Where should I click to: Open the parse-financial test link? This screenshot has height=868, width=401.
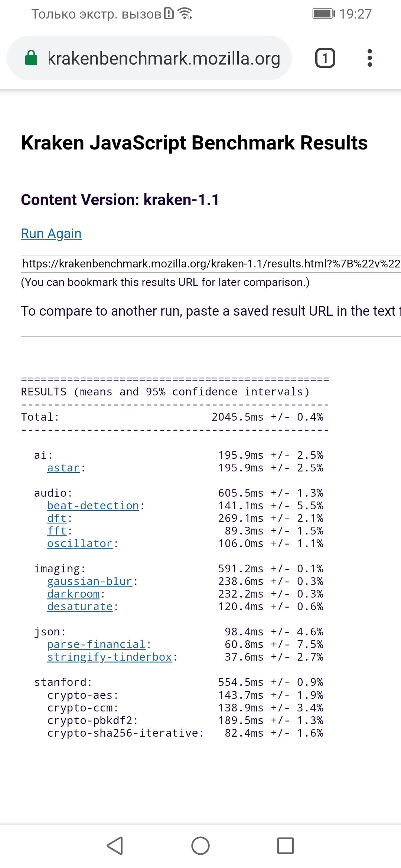(x=96, y=645)
